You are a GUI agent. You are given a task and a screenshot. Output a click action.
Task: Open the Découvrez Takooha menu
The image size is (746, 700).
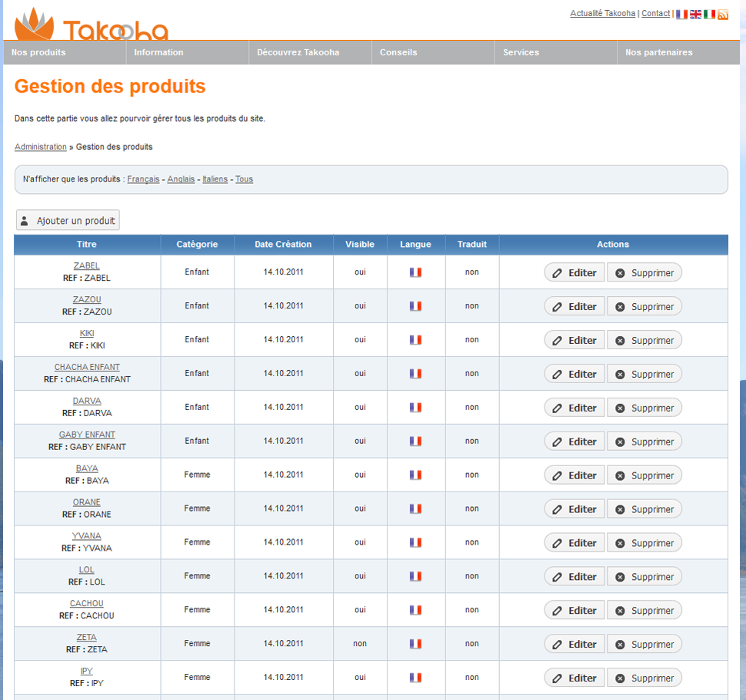click(x=298, y=52)
